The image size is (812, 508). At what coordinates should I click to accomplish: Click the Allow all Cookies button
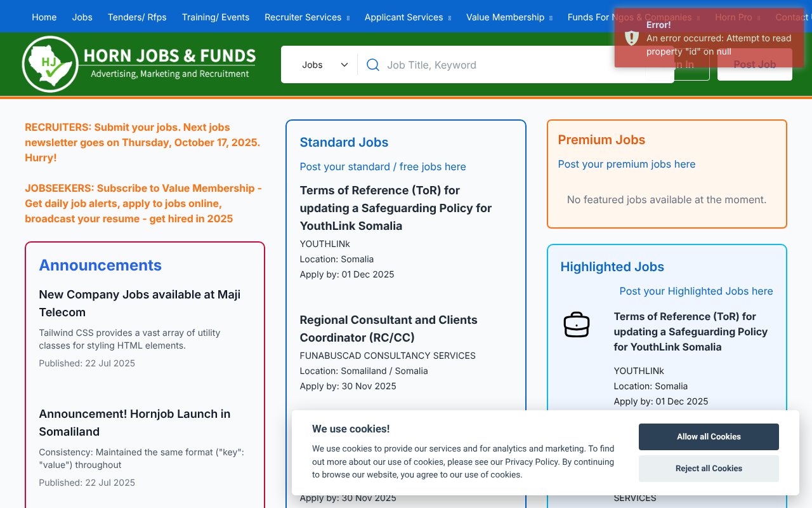point(709,436)
